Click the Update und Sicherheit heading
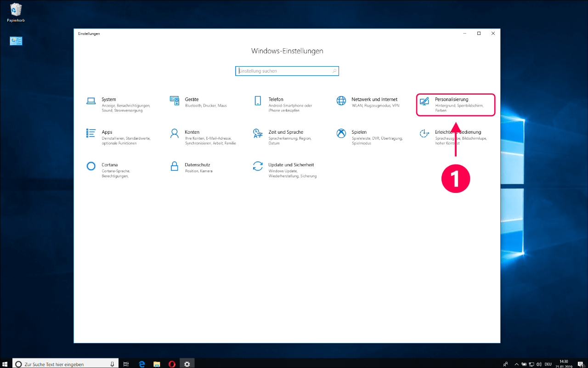This screenshot has height=368, width=588. pos(291,164)
